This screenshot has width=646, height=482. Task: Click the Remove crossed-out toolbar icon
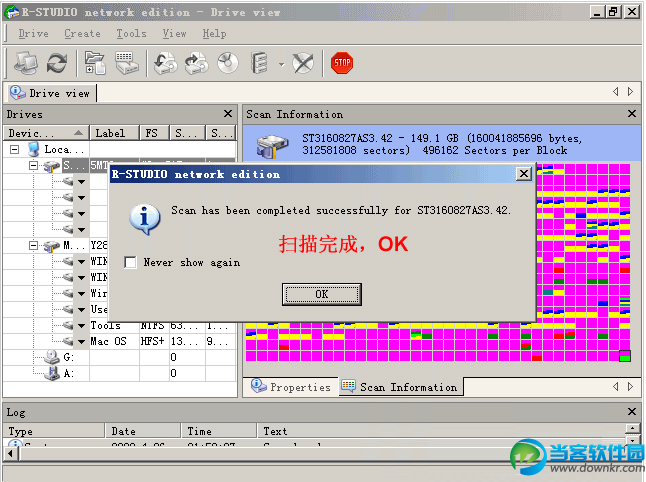pos(303,63)
